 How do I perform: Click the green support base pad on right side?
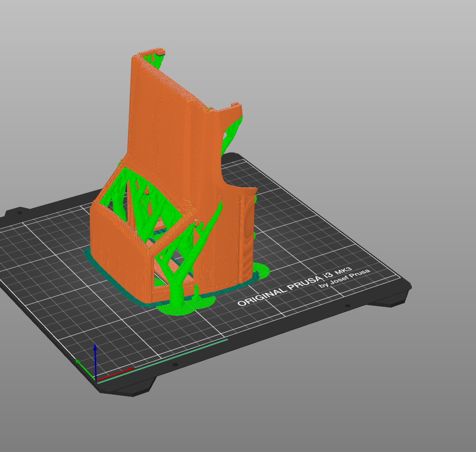[x=261, y=270]
